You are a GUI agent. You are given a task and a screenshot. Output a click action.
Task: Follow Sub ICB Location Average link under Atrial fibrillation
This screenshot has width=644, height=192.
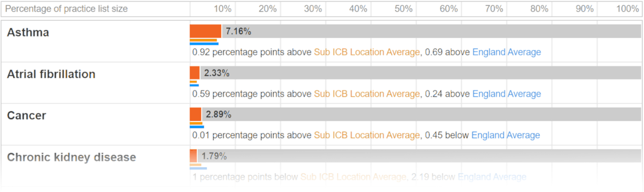(x=366, y=94)
